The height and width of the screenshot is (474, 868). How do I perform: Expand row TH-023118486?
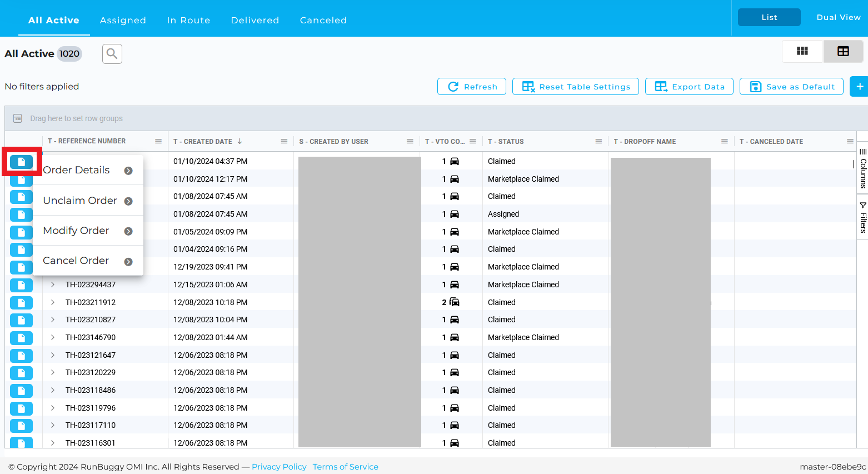click(x=53, y=390)
